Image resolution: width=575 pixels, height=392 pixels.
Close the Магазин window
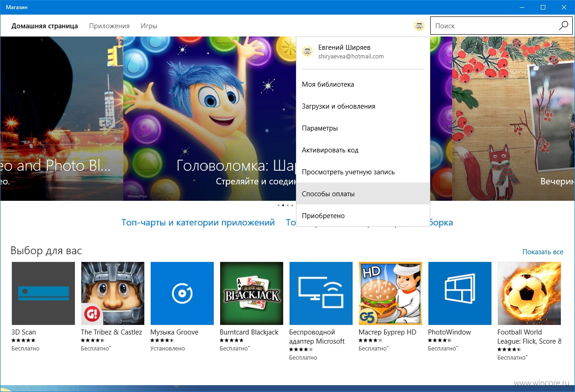tap(564, 7)
